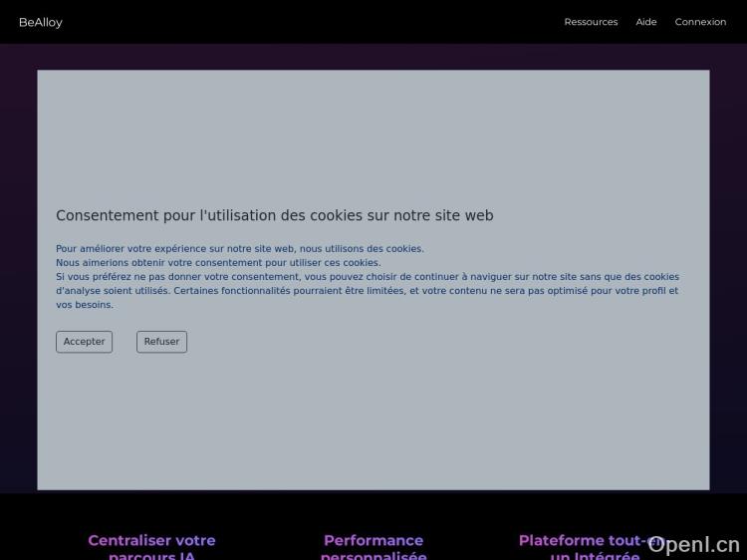Click the 'Nous aimerions obtenir votre consentement' line
This screenshot has height=560, width=747.
click(217, 263)
